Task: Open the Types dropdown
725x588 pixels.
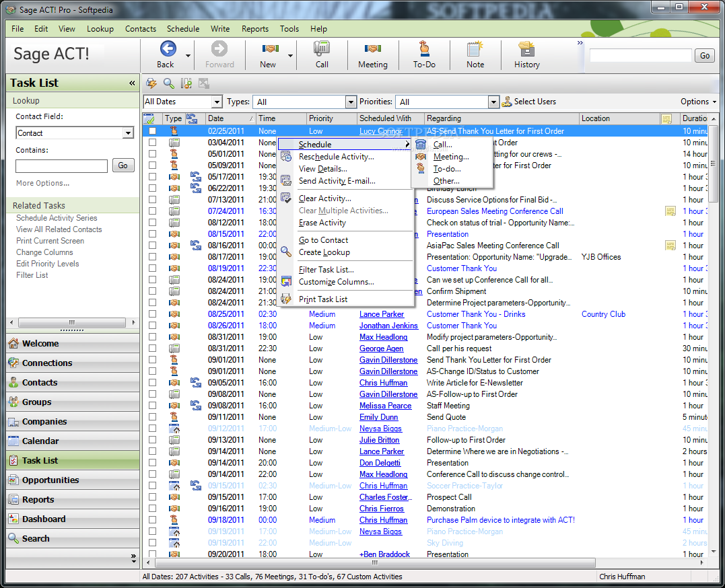Action: tap(351, 102)
